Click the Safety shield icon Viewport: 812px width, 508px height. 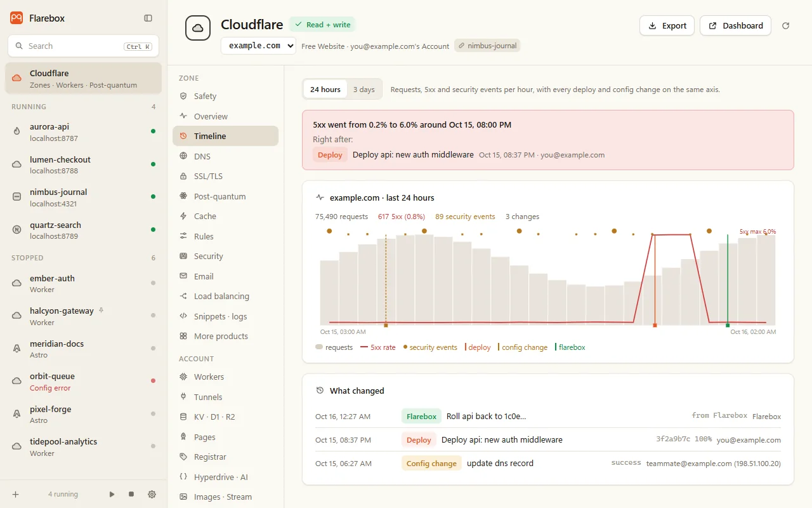tap(183, 96)
